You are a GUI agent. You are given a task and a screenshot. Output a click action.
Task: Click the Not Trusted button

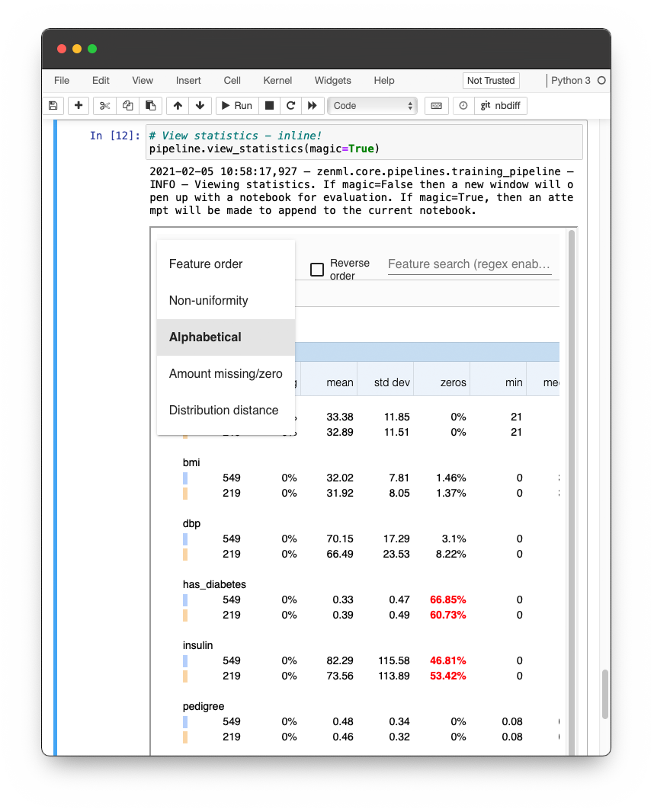coord(491,80)
